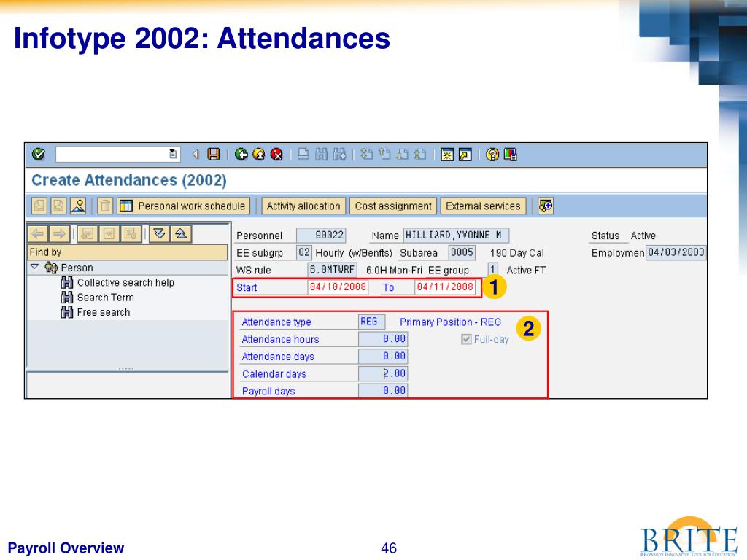Collapse all nodes in object manager
Viewport: 747px width, 560px height.
click(181, 234)
